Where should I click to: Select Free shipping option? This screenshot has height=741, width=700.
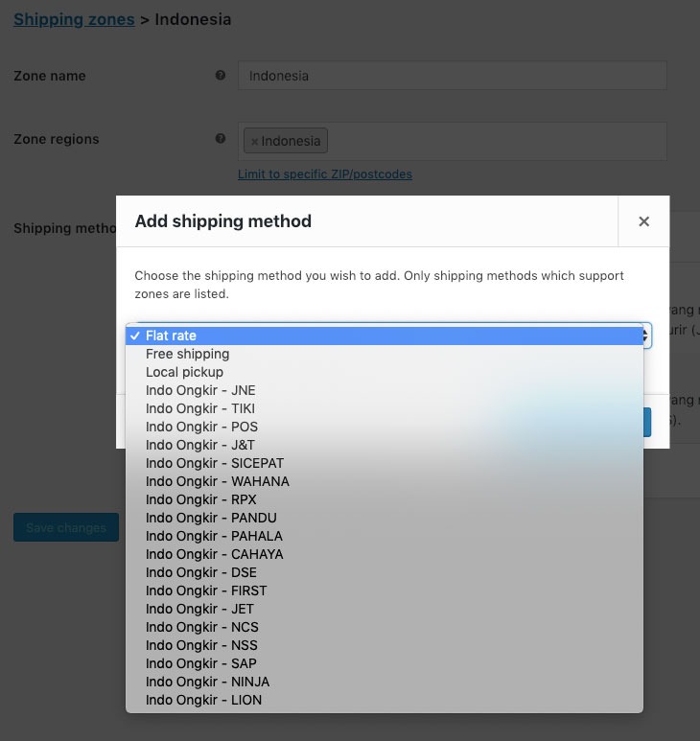pyautogui.click(x=187, y=354)
